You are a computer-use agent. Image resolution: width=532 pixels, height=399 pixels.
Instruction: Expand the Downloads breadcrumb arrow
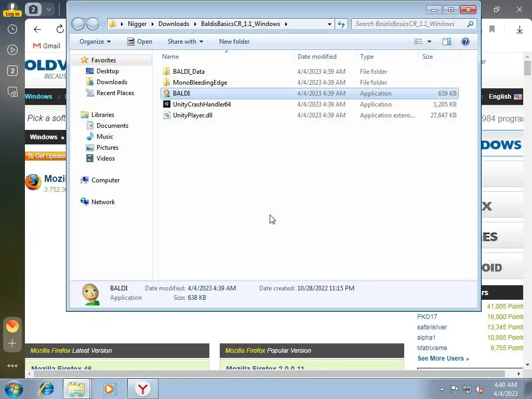tap(195, 24)
